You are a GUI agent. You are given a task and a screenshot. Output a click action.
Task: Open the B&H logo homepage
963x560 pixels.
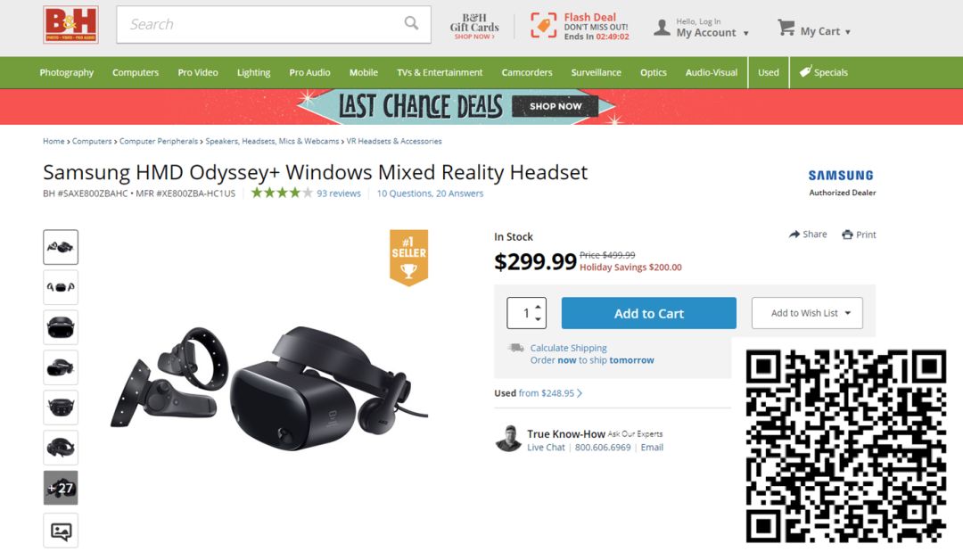point(70,25)
